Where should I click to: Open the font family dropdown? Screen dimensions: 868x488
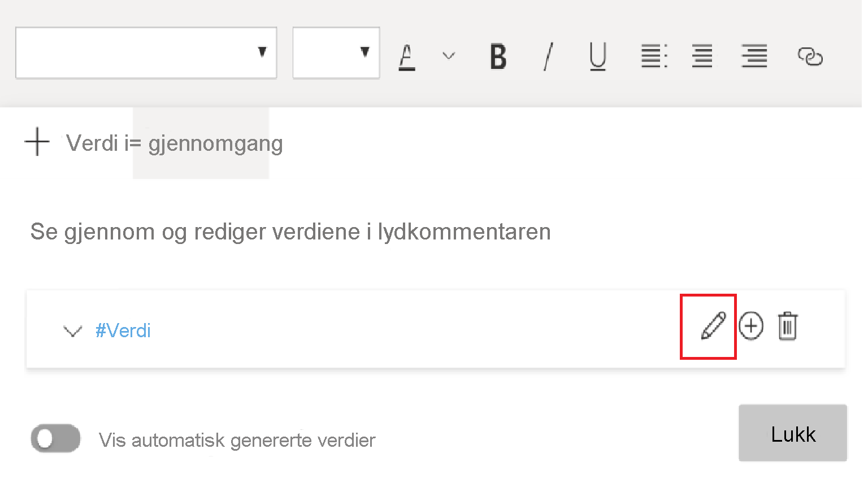pyautogui.click(x=146, y=53)
